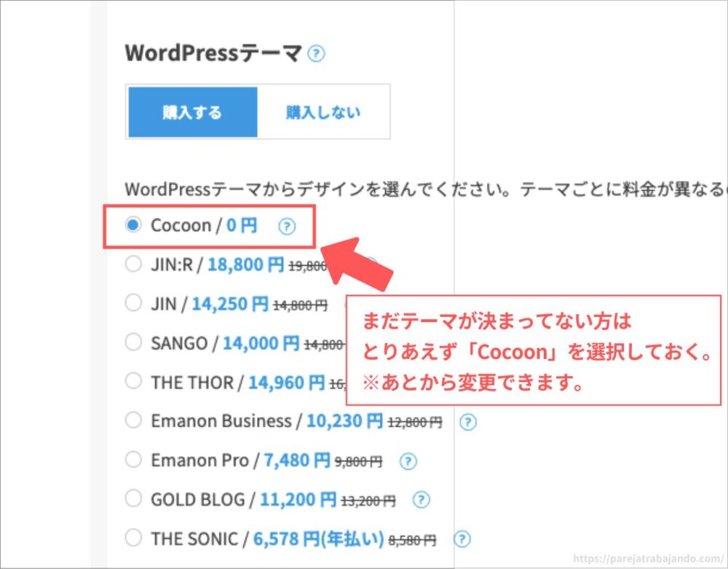The height and width of the screenshot is (569, 728).
Task: Click the SANGO theme label text
Action: pyautogui.click(x=179, y=343)
